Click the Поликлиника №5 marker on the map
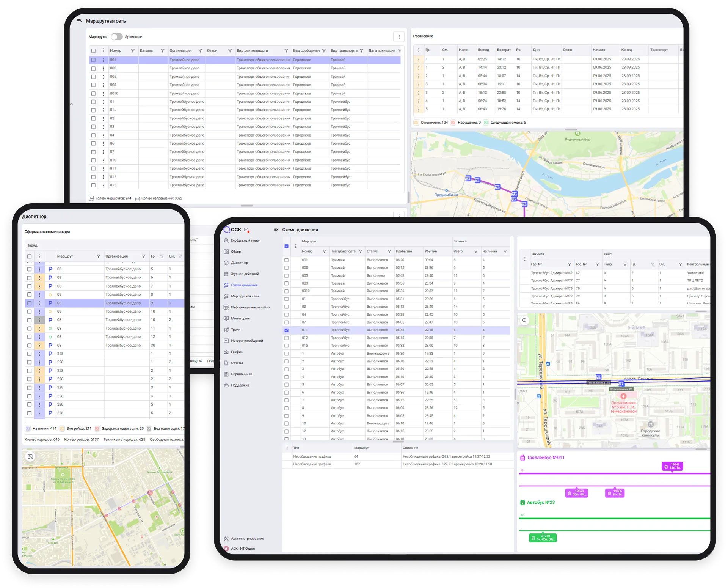This screenshot has height=588, width=728. 623,396
